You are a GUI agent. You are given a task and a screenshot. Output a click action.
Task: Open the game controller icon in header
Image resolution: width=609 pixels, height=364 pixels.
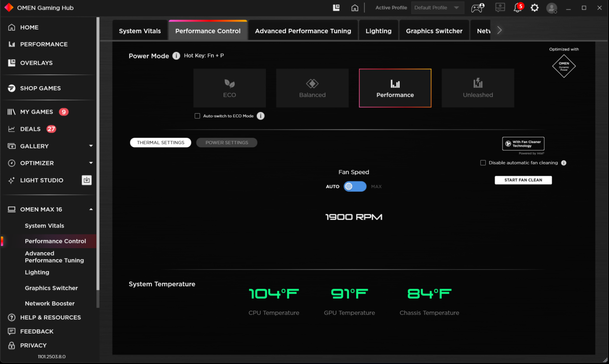click(x=477, y=8)
